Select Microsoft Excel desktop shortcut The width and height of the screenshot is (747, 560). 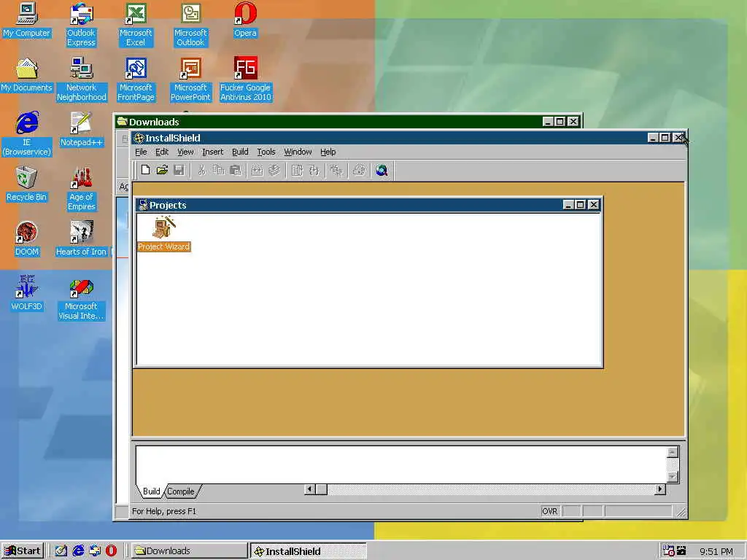click(136, 25)
